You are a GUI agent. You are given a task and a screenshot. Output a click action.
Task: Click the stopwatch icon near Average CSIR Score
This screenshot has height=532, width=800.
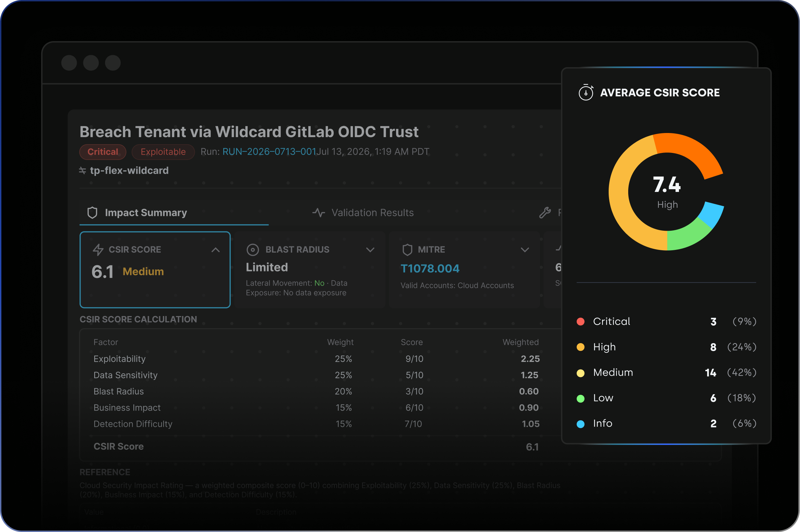[586, 93]
